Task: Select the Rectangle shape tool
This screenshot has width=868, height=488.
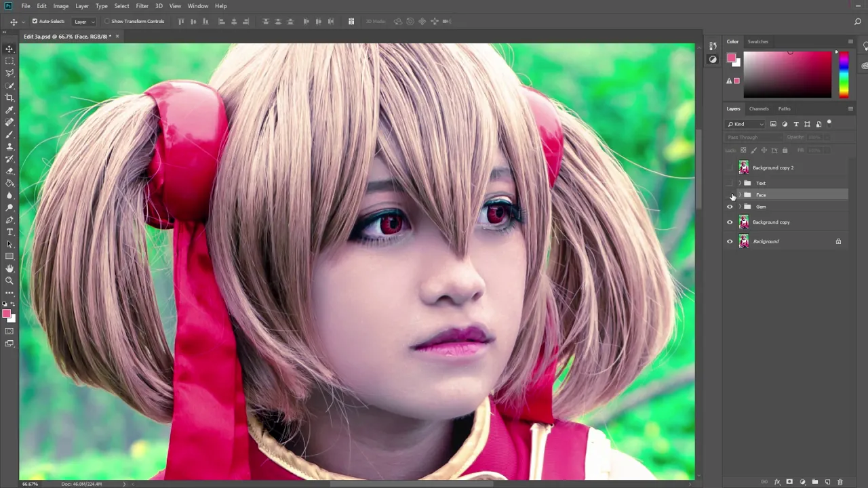Action: tap(9, 256)
